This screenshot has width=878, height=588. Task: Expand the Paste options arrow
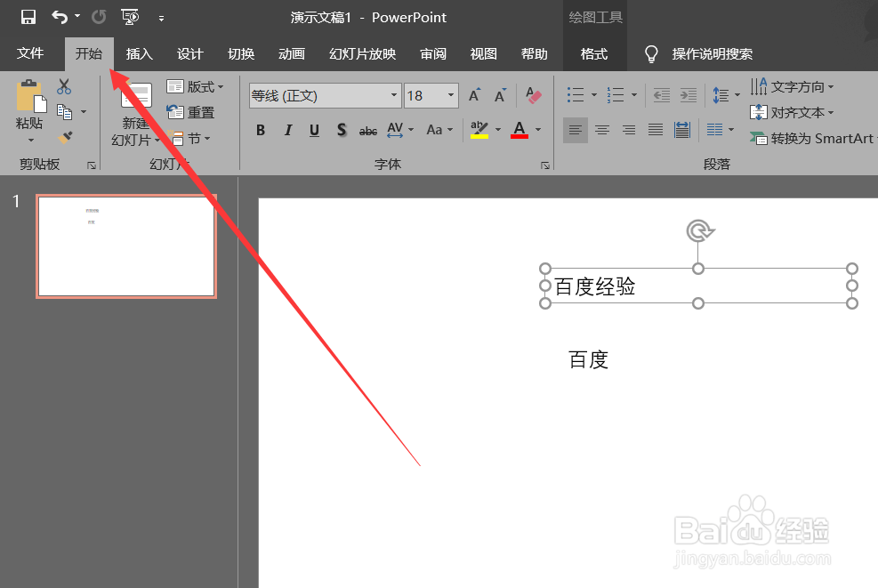pos(31,140)
